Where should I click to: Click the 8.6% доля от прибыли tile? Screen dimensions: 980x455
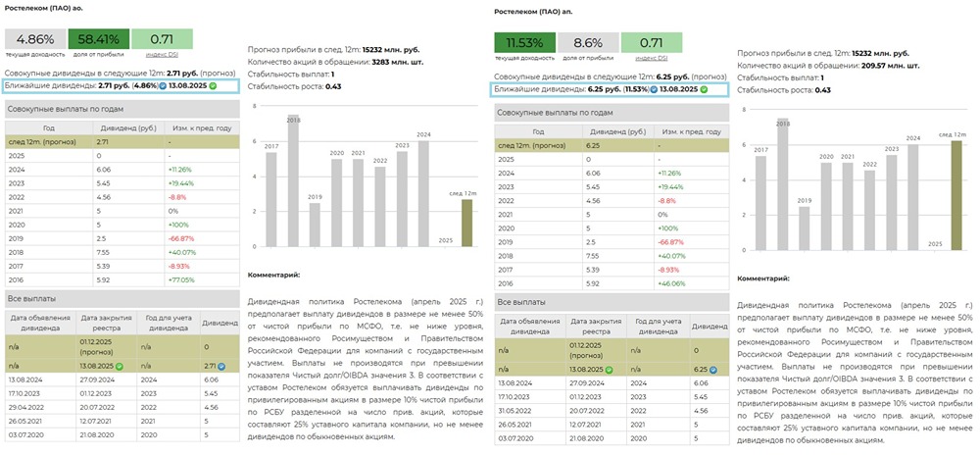(587, 43)
